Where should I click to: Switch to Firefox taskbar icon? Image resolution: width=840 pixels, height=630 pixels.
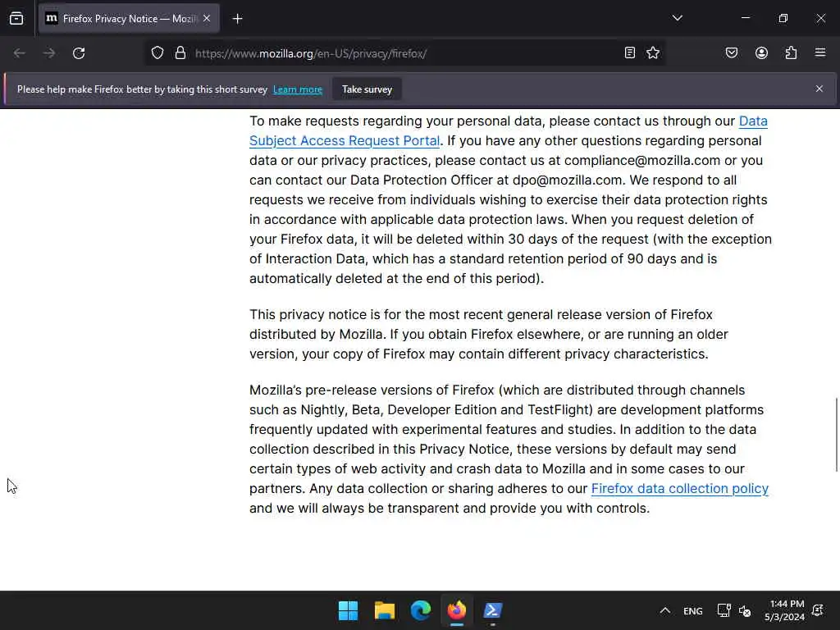457,610
